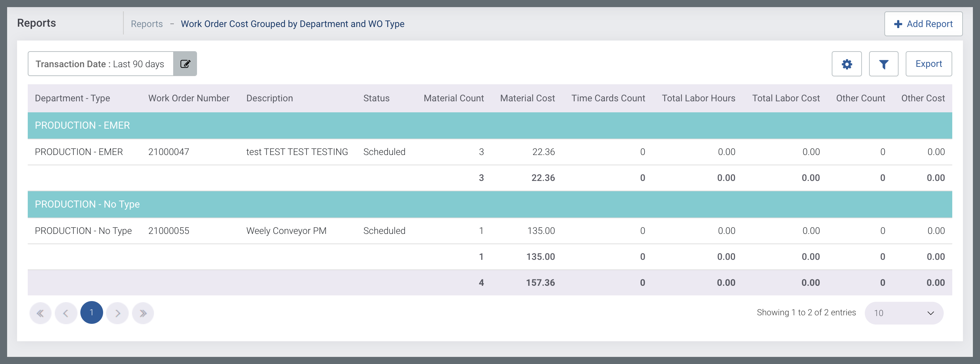Screen dimensions: 980x364
Task: Click work order number 21000047
Action: 169,152
